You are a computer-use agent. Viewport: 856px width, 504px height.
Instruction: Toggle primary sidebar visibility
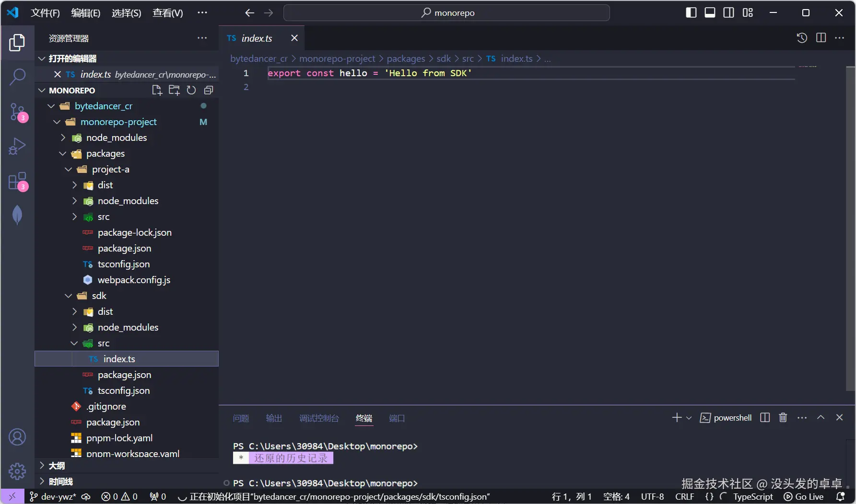(691, 13)
